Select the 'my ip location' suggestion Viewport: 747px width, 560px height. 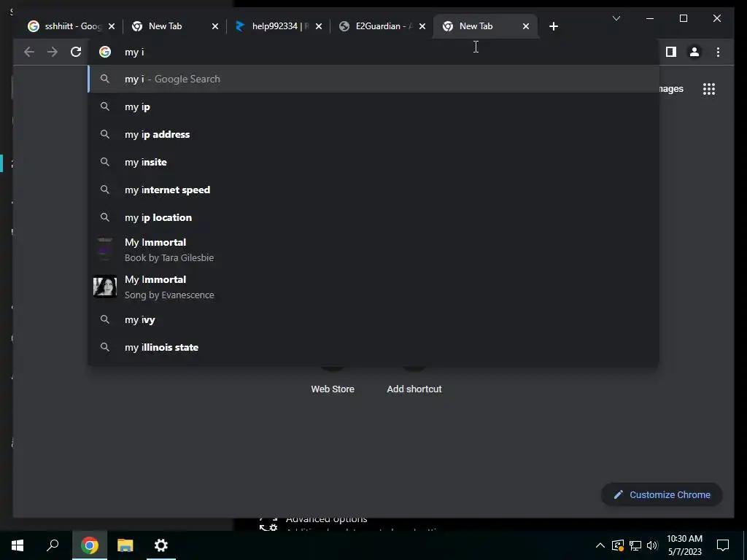[373, 217]
